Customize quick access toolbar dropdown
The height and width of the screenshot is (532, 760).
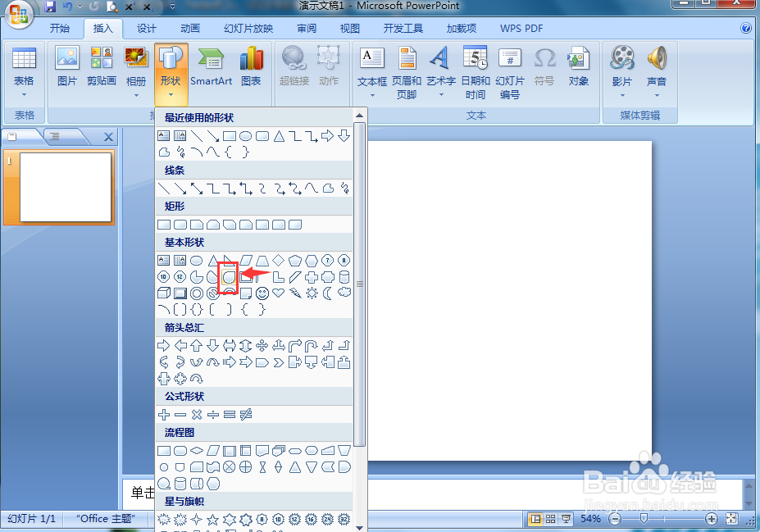[172, 7]
